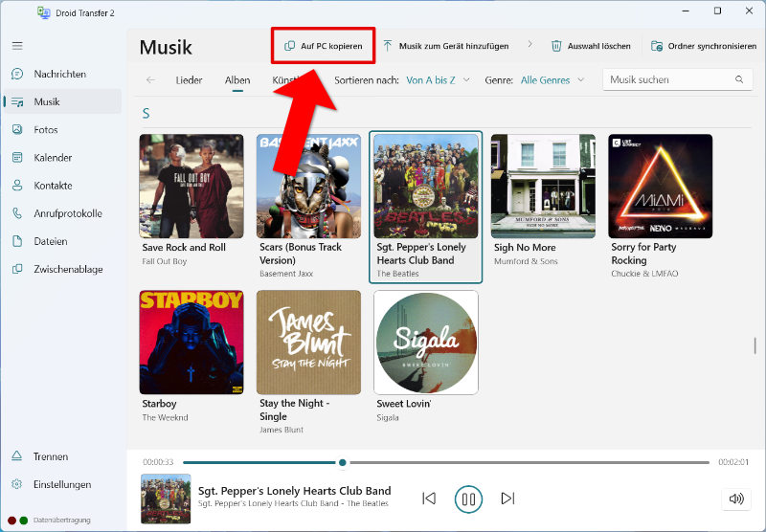Click the Droid Transfer 2 app icon
Screen dimensions: 766x532
[x=44, y=12]
